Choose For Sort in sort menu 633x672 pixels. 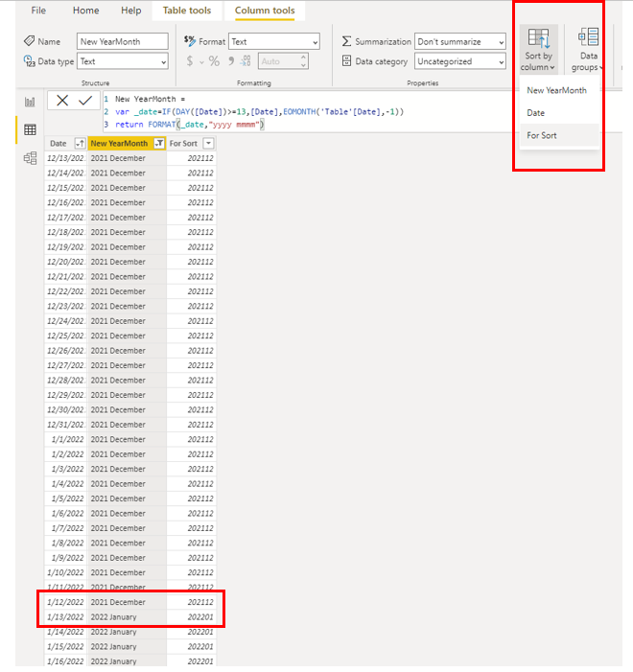click(559, 135)
